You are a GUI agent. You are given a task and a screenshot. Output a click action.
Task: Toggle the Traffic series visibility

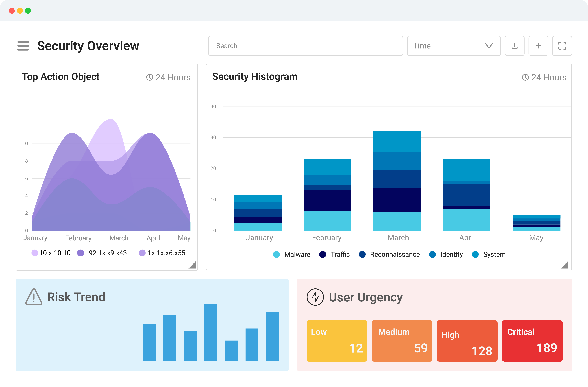323,254
